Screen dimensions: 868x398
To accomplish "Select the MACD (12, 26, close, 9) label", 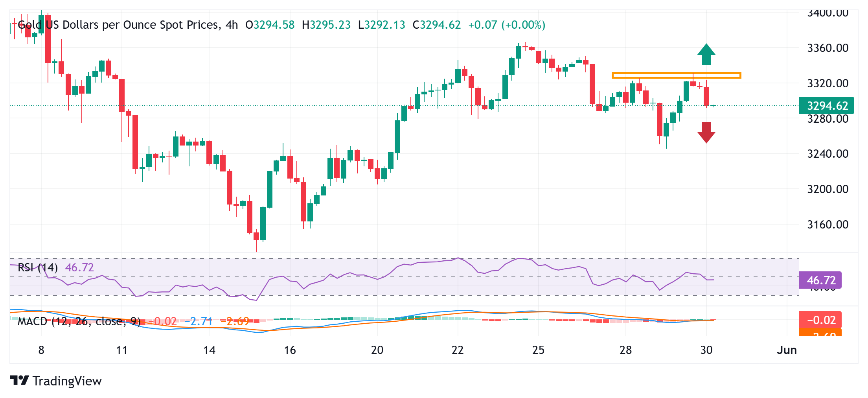I will click(79, 321).
